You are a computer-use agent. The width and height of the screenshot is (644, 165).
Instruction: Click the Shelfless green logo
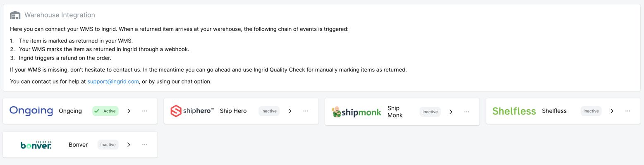point(514,111)
